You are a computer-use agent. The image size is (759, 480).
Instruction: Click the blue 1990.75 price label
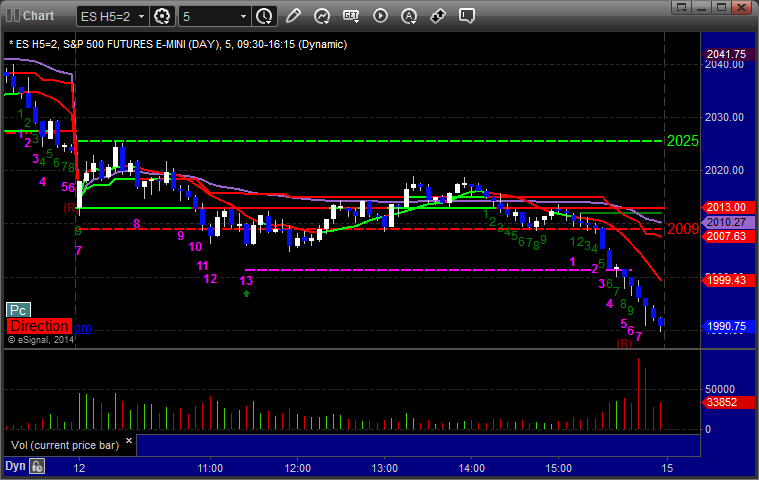point(727,326)
